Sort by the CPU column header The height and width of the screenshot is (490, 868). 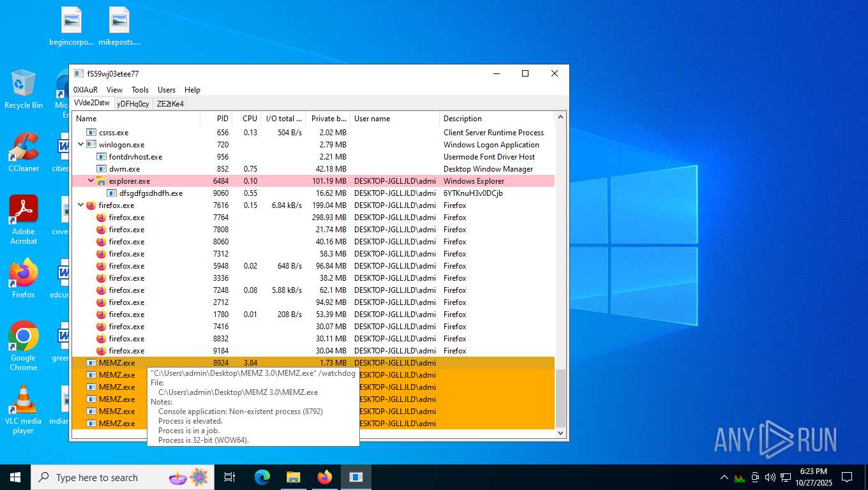pyautogui.click(x=246, y=119)
